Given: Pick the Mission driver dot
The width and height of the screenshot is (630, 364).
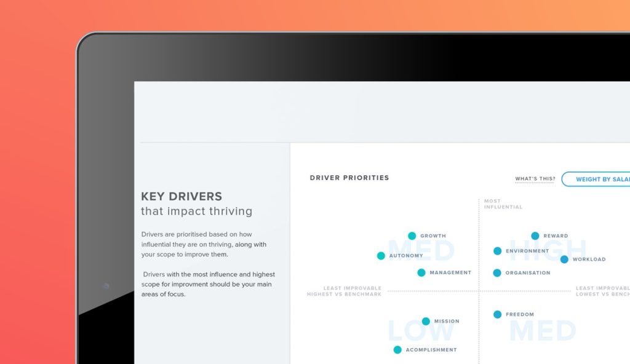Looking at the screenshot, I should pos(426,322).
